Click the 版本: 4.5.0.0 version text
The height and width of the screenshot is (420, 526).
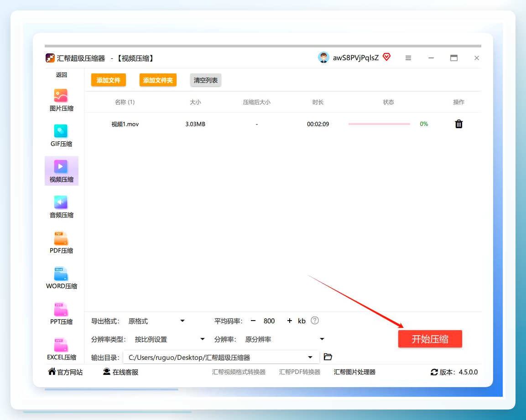point(458,372)
